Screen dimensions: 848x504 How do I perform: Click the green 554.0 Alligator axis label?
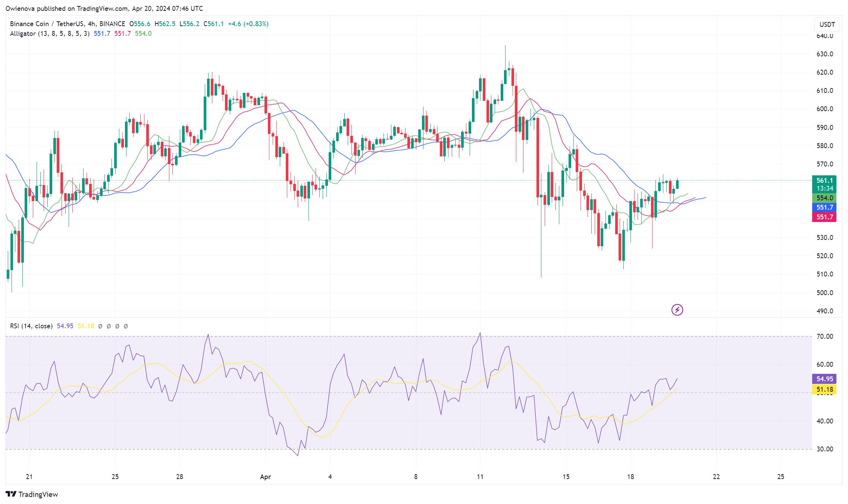pyautogui.click(x=824, y=198)
